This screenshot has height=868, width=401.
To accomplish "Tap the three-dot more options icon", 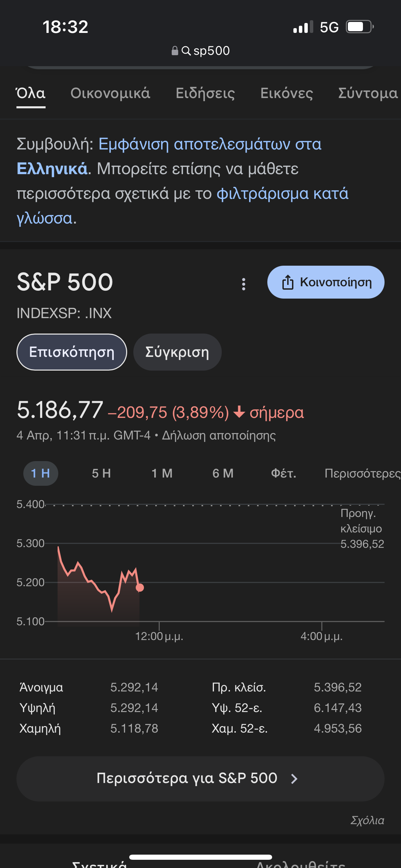I will (x=244, y=284).
